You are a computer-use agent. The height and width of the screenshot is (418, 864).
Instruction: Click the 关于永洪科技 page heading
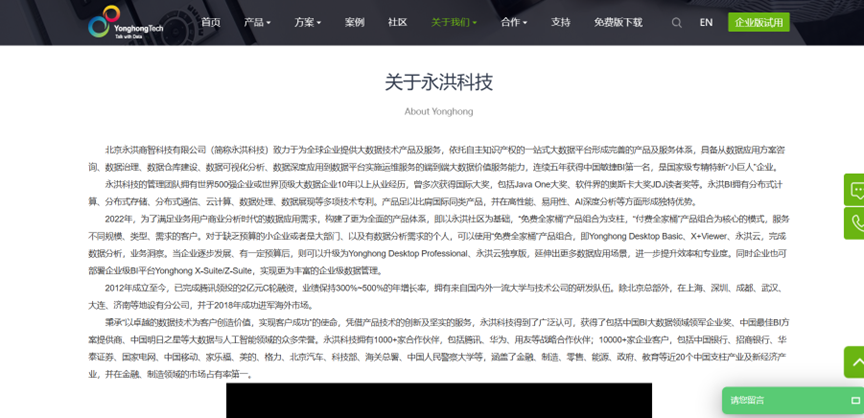coord(439,83)
